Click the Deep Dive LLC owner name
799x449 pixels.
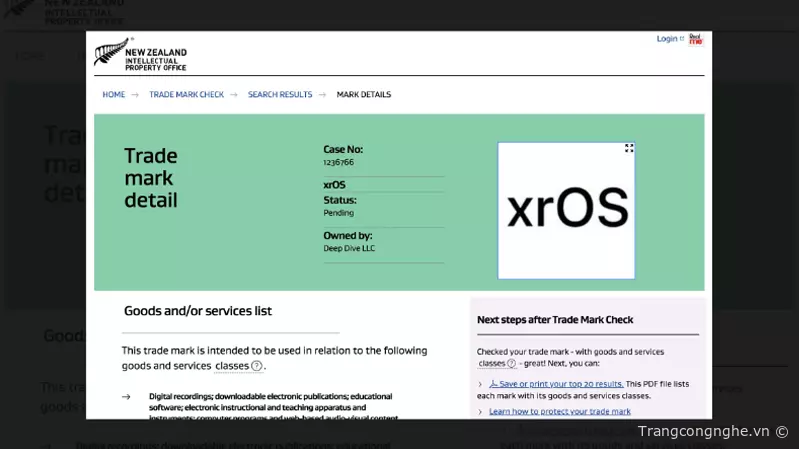pos(349,248)
